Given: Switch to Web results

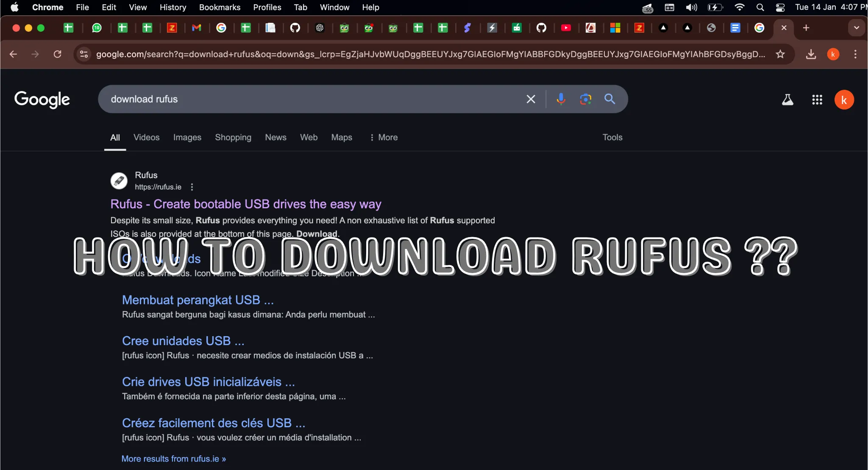Looking at the screenshot, I should coord(309,138).
